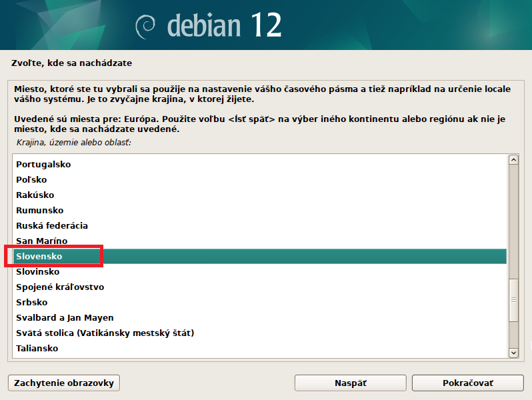Go back with the Naspäť button
Viewport: 532px width, 400px height.
350,383
